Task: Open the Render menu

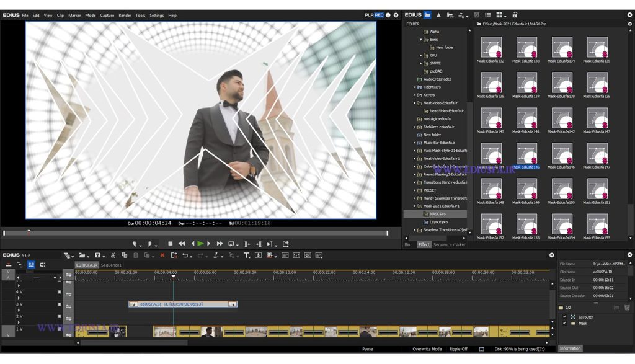Action: click(x=125, y=16)
